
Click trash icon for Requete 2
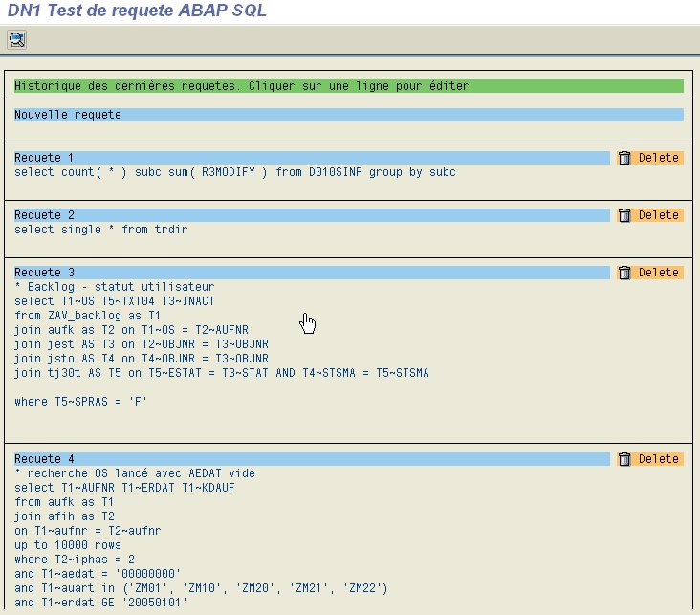[x=624, y=215]
